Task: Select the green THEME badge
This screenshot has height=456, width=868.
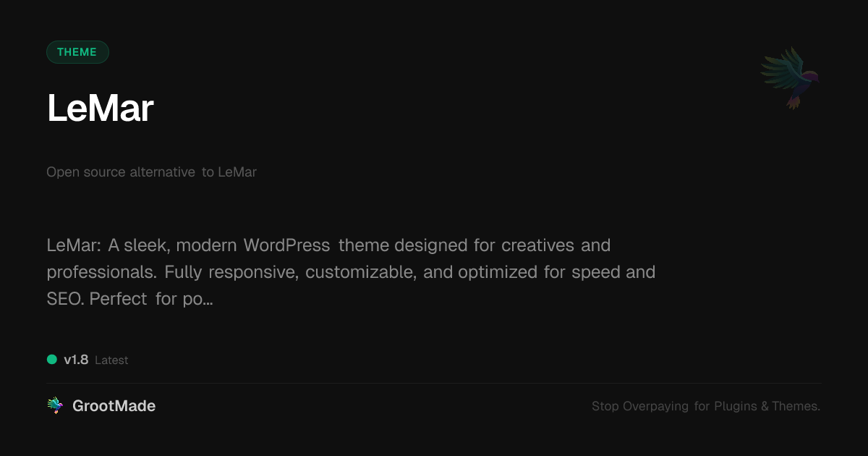Action: [77, 52]
